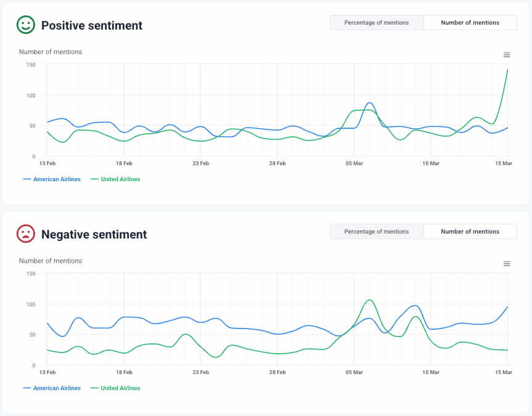Viewport: 532px width, 416px height.
Task: Open the Positive sentiment chart hamburger menu
Action: [x=507, y=54]
